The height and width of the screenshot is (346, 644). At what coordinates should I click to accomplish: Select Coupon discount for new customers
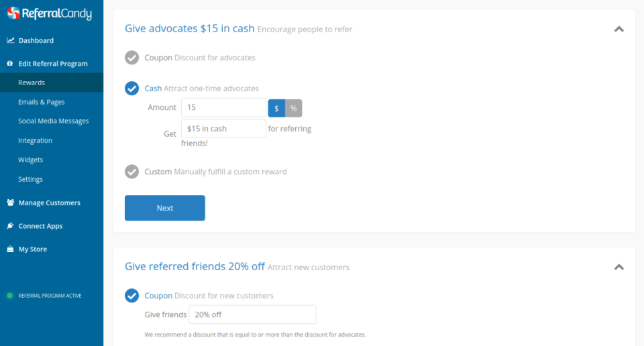pyautogui.click(x=131, y=296)
